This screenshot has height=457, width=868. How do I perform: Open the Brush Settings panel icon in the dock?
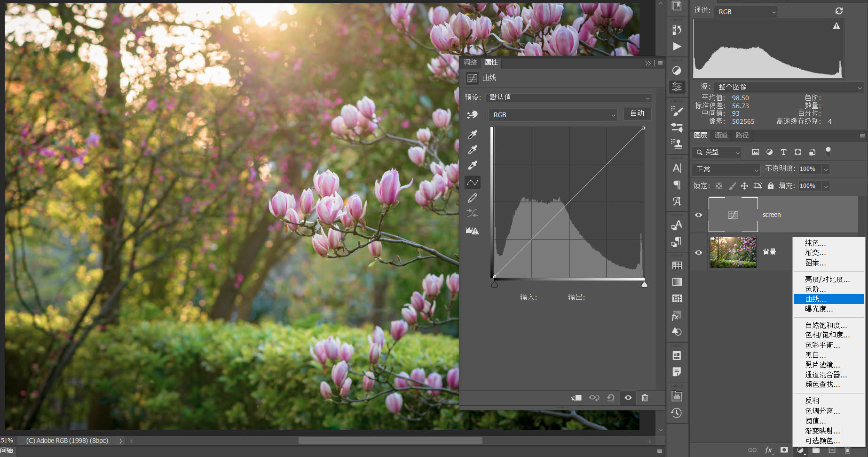(x=677, y=111)
